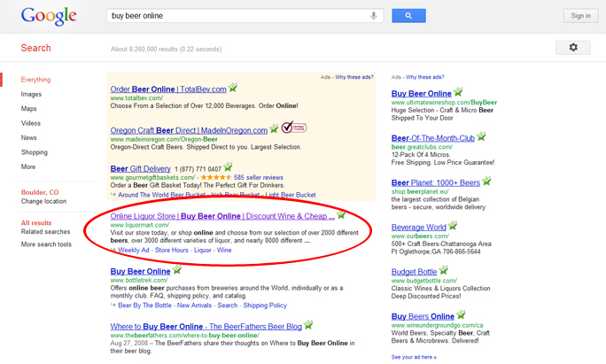Select Images in the left sidebar
606x364 pixels.
pyautogui.click(x=31, y=94)
